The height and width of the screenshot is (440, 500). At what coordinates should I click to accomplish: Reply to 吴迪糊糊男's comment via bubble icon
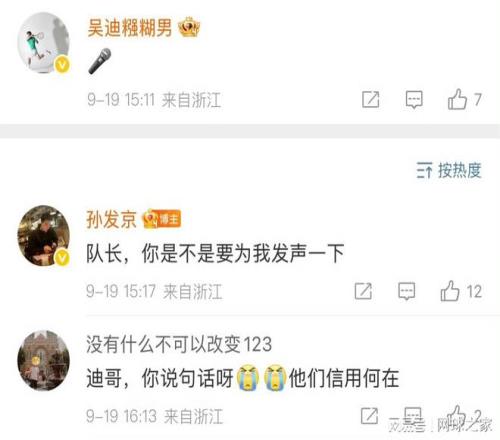coord(414,99)
